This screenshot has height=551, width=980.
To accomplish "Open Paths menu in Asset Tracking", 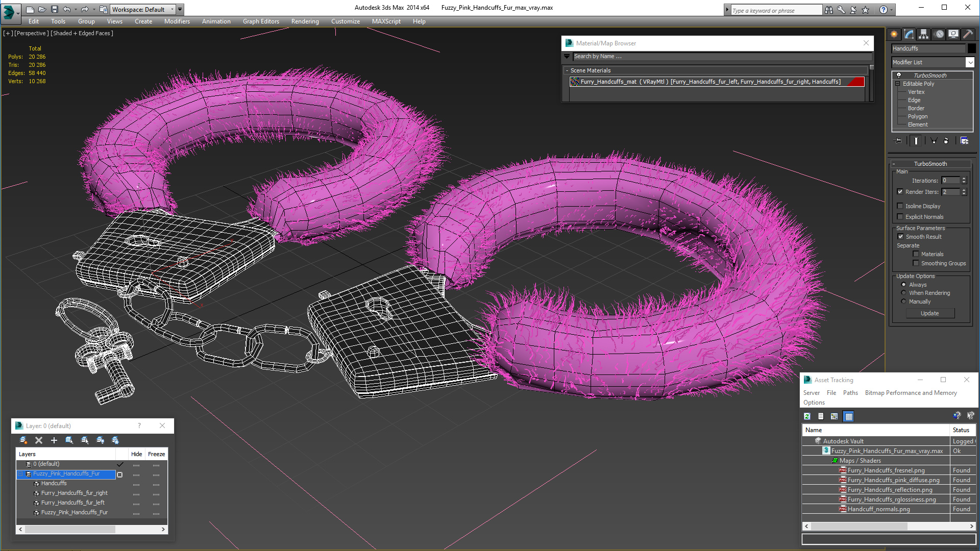I will click(x=850, y=393).
